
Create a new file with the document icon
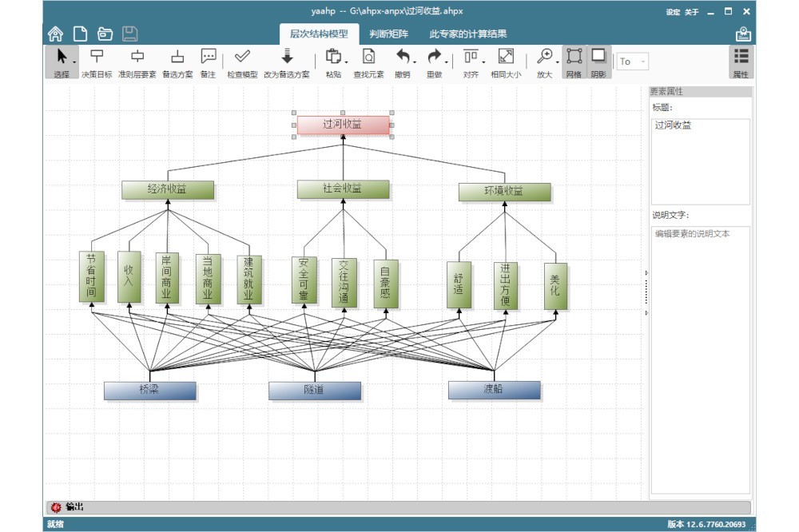point(80,34)
